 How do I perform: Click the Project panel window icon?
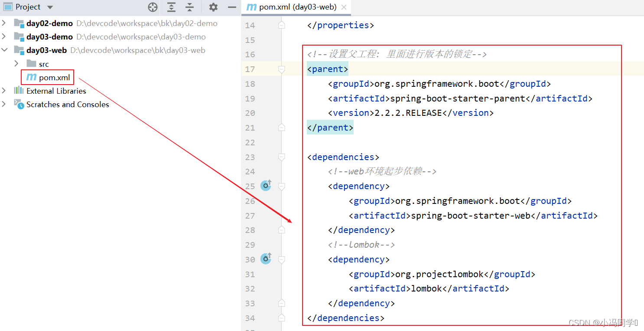click(x=8, y=7)
